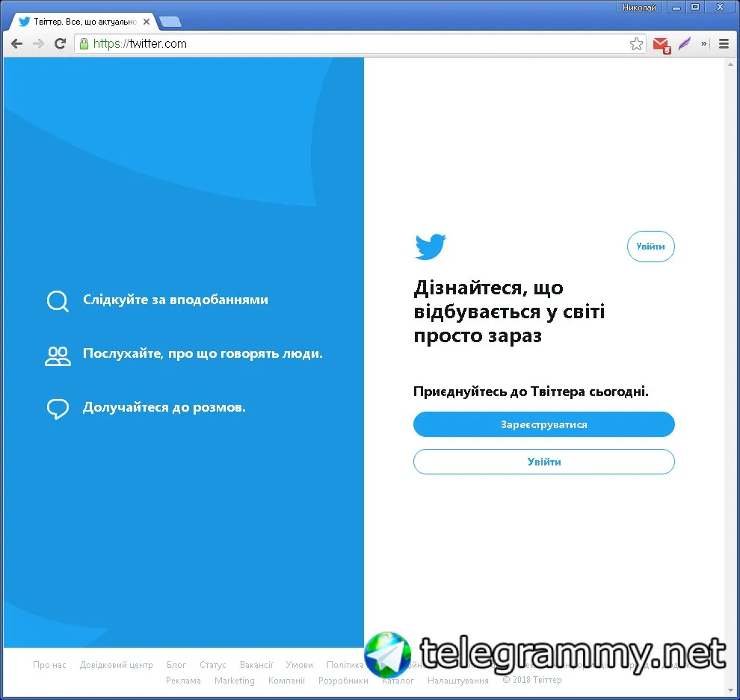
Task: Open the Про нас footer link
Action: click(x=49, y=665)
